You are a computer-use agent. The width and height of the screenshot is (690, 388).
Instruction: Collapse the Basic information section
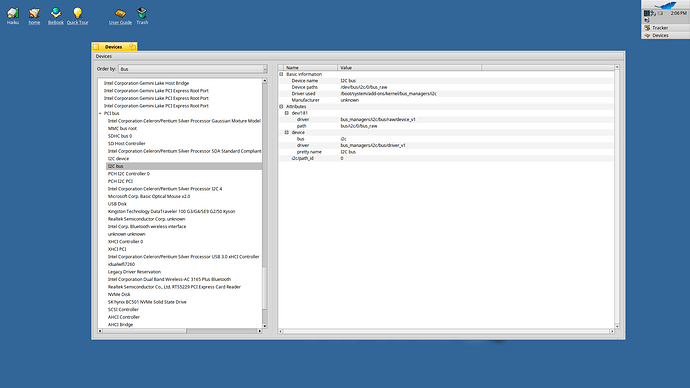[281, 74]
